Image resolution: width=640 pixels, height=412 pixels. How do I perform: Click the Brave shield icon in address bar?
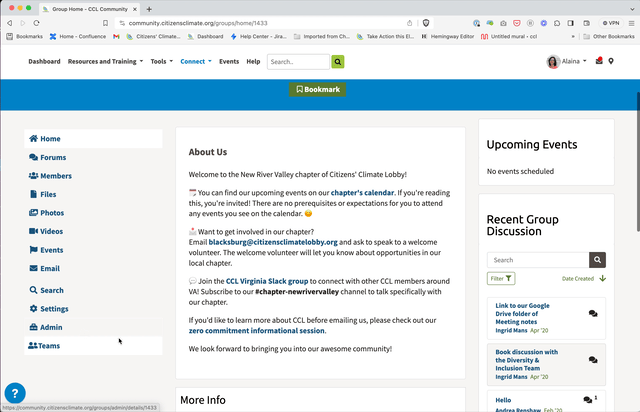[426, 23]
